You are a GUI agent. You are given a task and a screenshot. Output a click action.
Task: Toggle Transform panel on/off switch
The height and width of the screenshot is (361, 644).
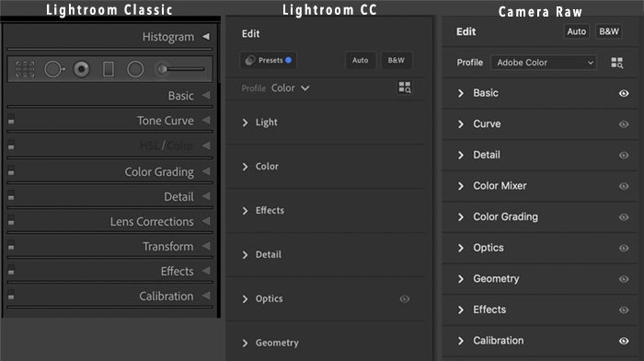coord(11,246)
